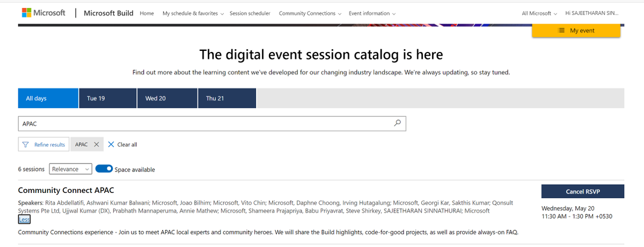Click the Cancel RSVP button

[x=582, y=191]
